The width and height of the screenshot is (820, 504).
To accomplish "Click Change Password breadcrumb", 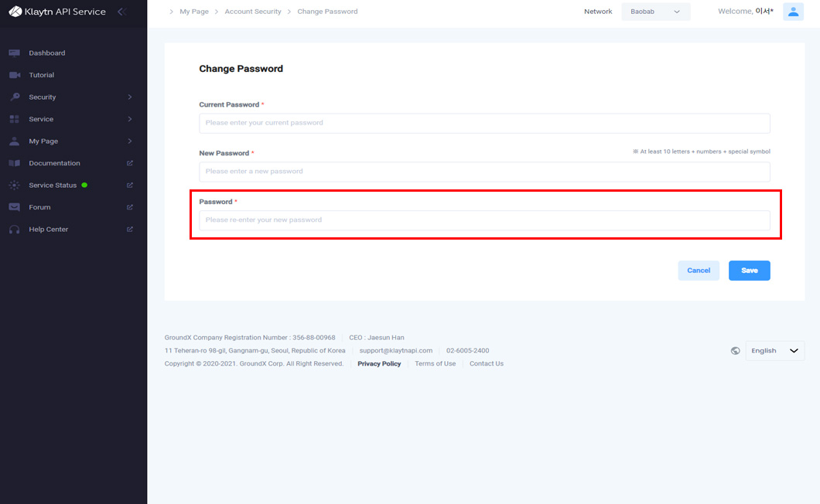I will (327, 12).
